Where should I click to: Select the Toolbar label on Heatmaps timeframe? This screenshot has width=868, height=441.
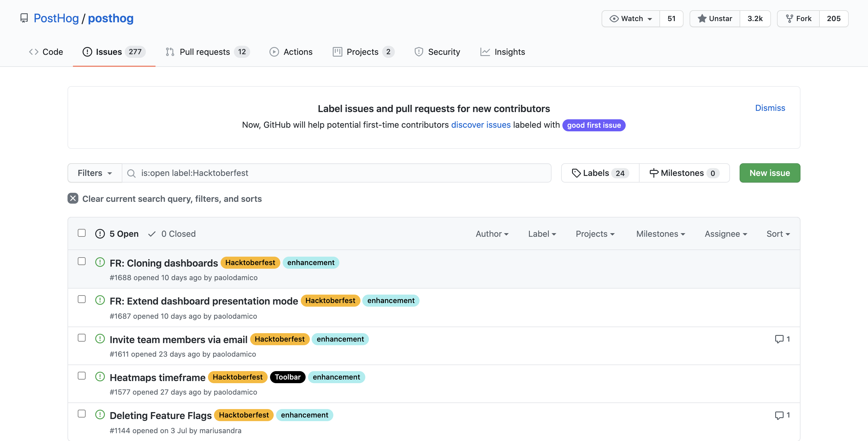pyautogui.click(x=288, y=377)
